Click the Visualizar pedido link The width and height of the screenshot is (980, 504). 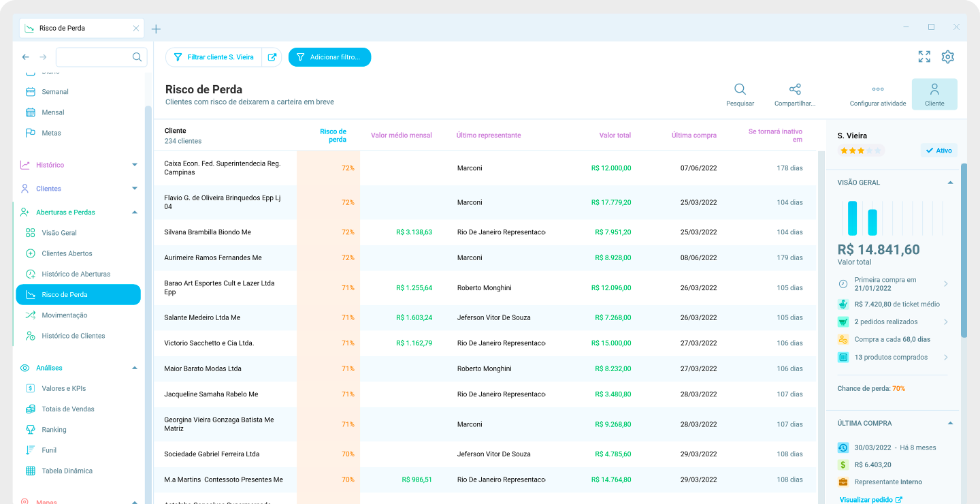pyautogui.click(x=871, y=500)
